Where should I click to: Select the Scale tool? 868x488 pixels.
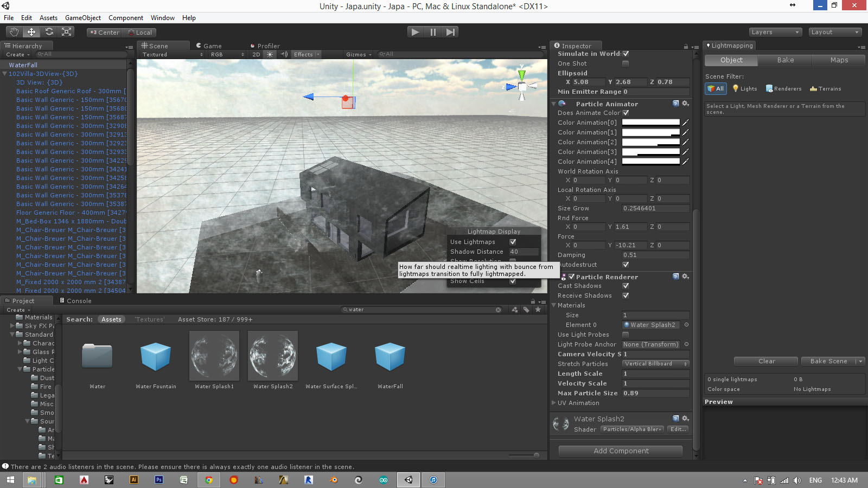(x=66, y=32)
